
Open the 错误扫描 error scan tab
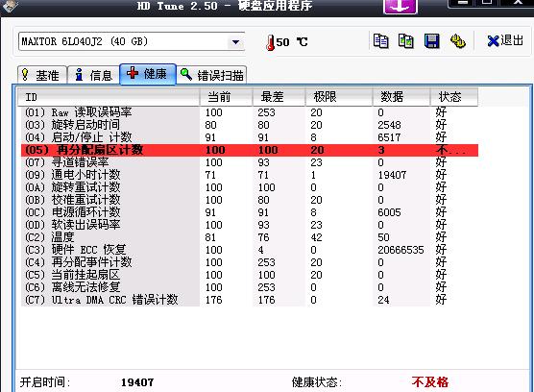(211, 75)
